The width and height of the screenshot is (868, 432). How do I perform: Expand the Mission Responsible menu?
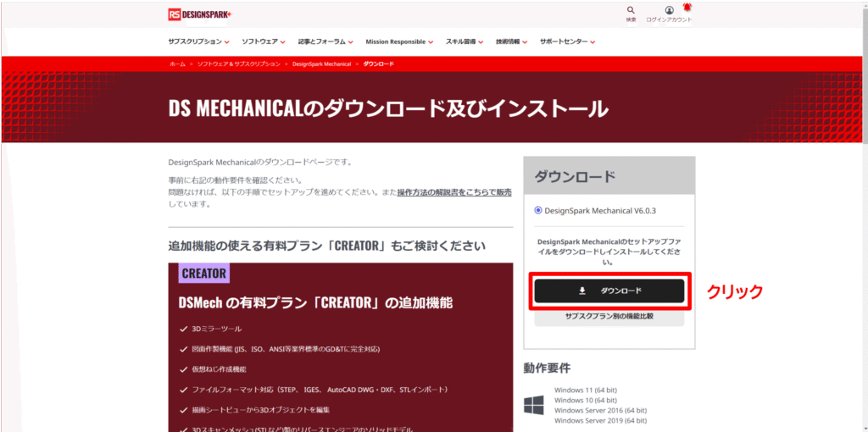(x=399, y=42)
